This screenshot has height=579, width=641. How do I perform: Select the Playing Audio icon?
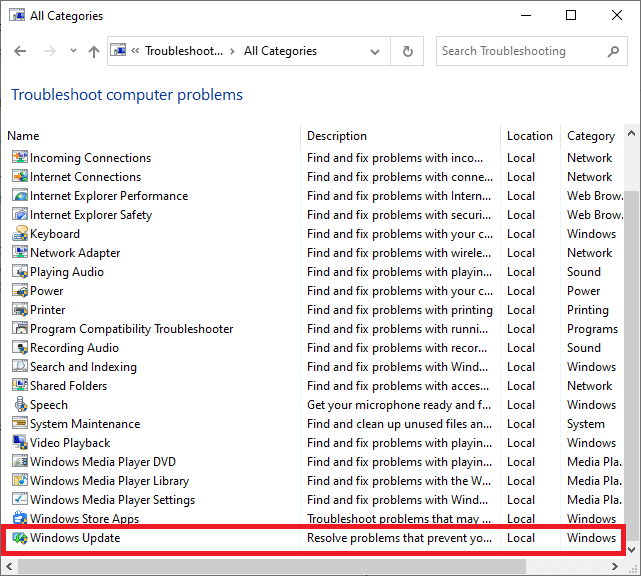tap(20, 272)
